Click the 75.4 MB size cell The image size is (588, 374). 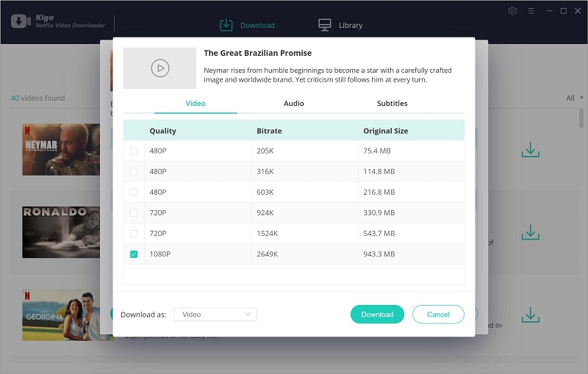point(377,151)
